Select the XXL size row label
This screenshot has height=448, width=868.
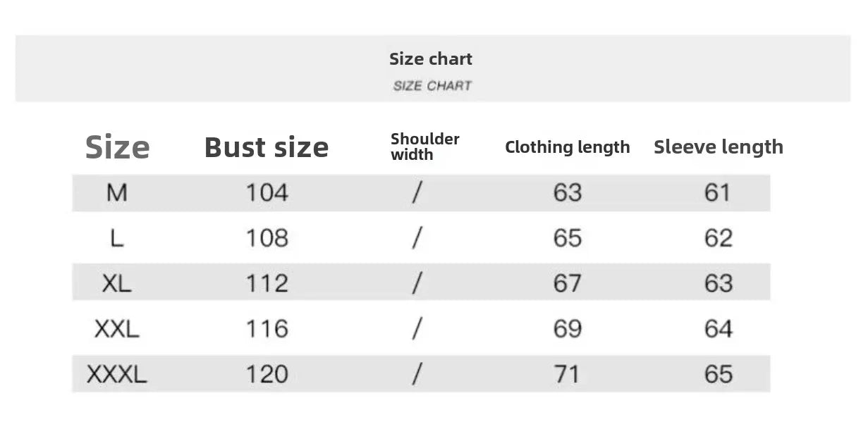coord(117,328)
